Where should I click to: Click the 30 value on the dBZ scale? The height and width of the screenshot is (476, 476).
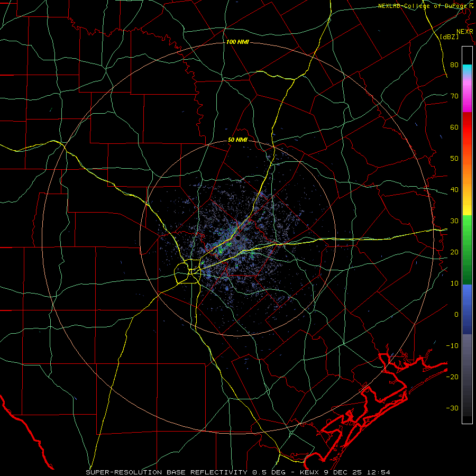click(454, 221)
